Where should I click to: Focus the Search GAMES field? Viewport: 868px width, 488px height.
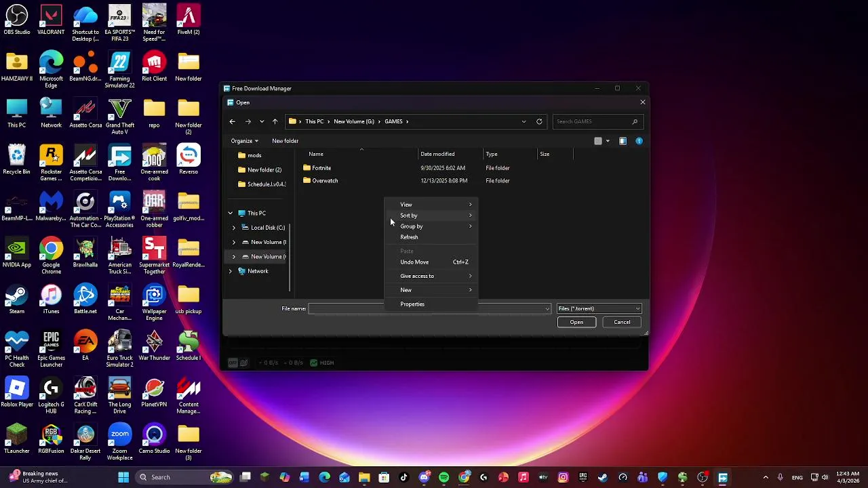tap(597, 121)
